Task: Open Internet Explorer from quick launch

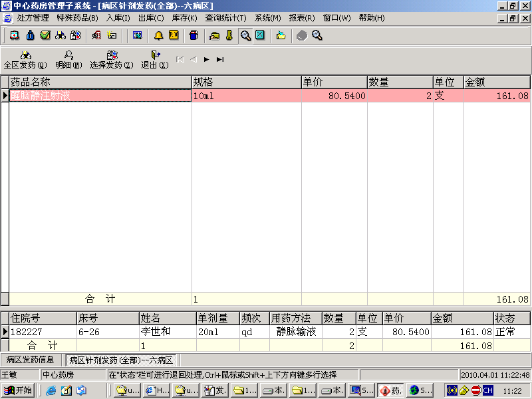Action: (51, 390)
